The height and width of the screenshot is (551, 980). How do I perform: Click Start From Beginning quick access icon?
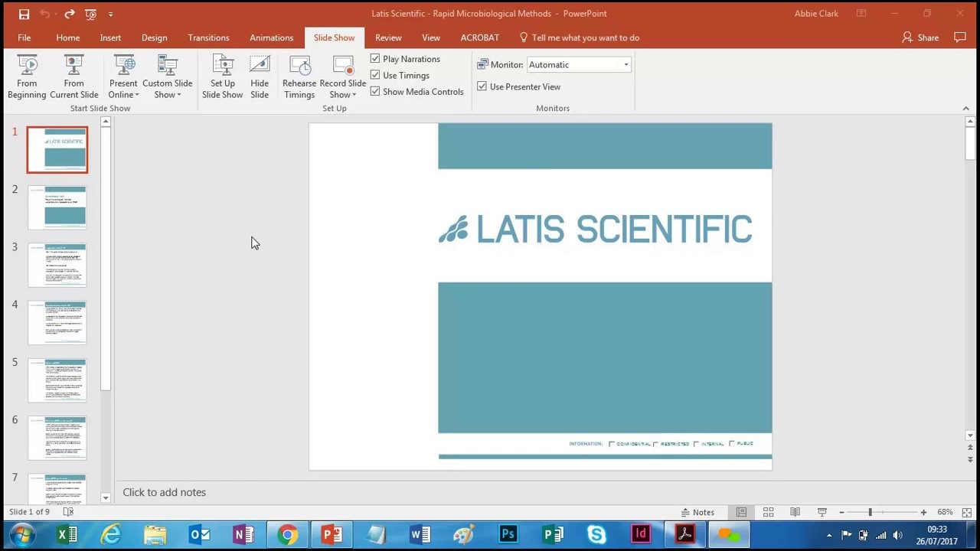pos(91,14)
